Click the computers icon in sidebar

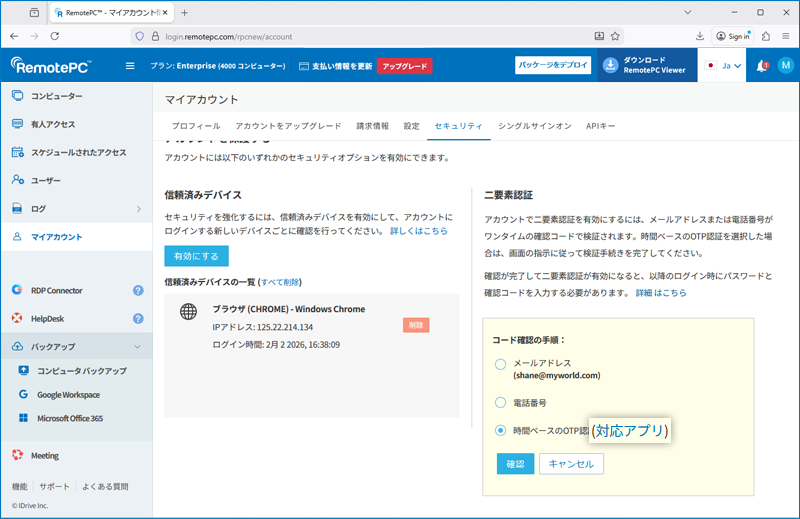[17, 95]
